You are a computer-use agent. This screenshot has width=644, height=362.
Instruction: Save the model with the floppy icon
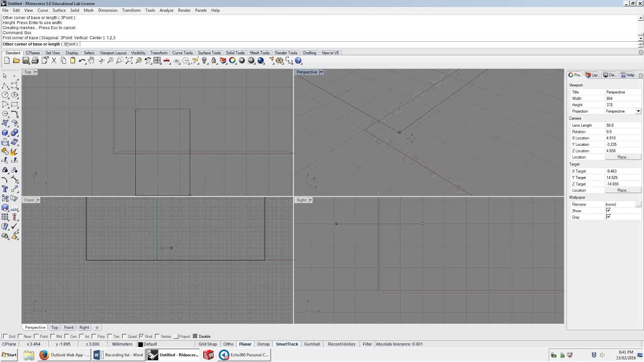tap(26, 61)
